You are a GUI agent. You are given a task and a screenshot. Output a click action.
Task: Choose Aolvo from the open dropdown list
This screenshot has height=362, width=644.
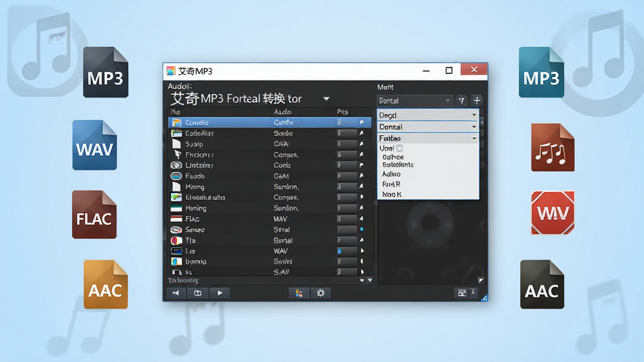(391, 174)
